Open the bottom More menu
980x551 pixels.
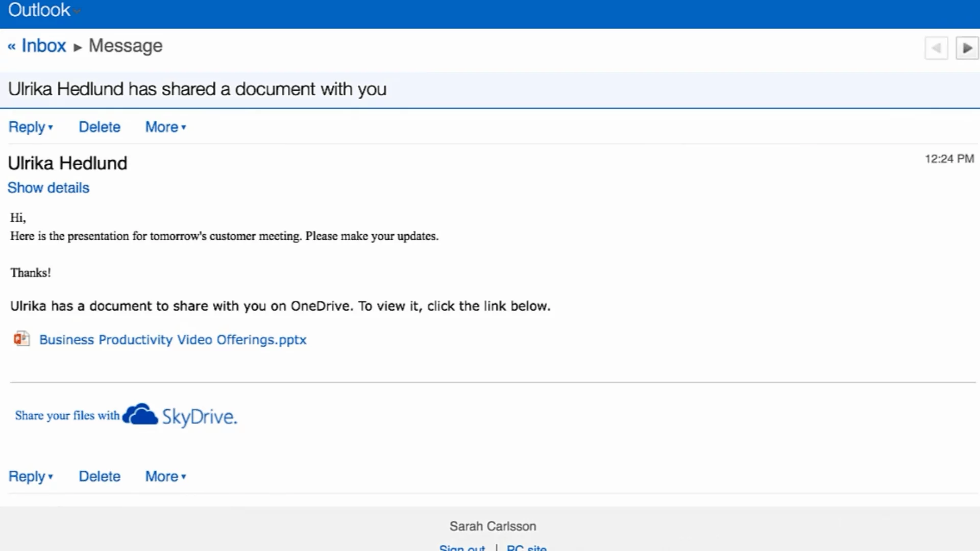pyautogui.click(x=165, y=477)
